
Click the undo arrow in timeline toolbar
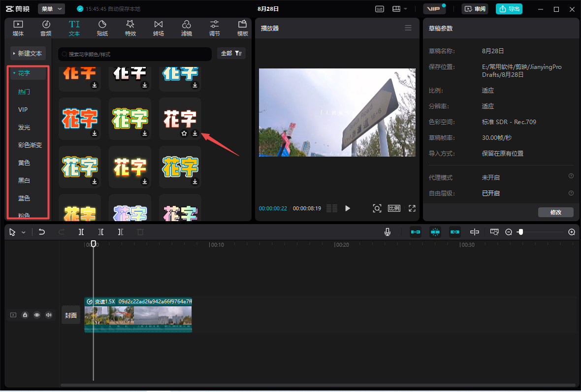tap(42, 232)
